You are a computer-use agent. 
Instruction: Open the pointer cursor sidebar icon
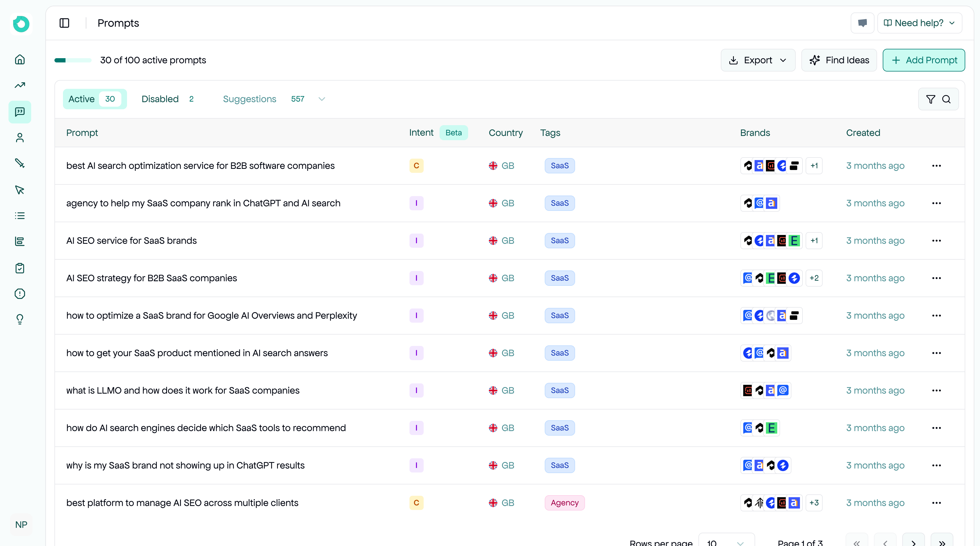20,190
